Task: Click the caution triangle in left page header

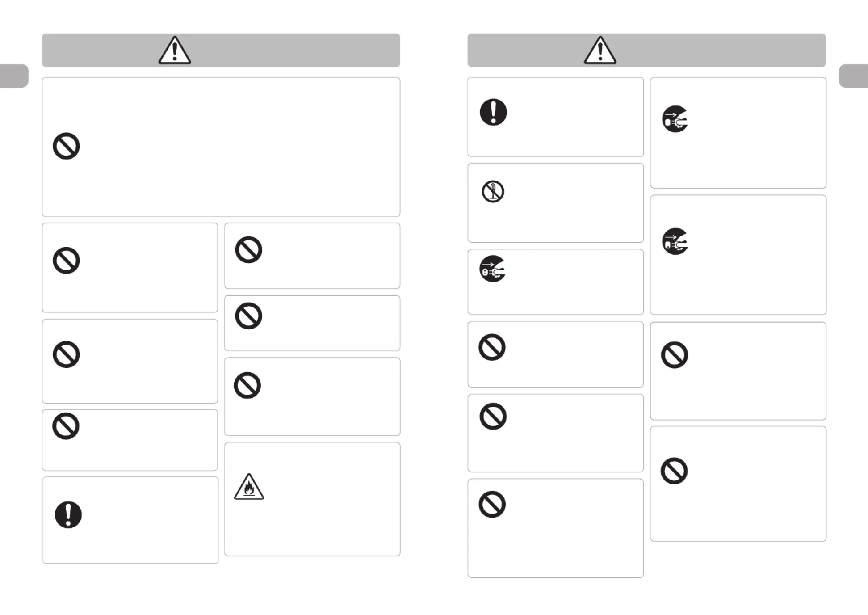Action: tap(175, 50)
